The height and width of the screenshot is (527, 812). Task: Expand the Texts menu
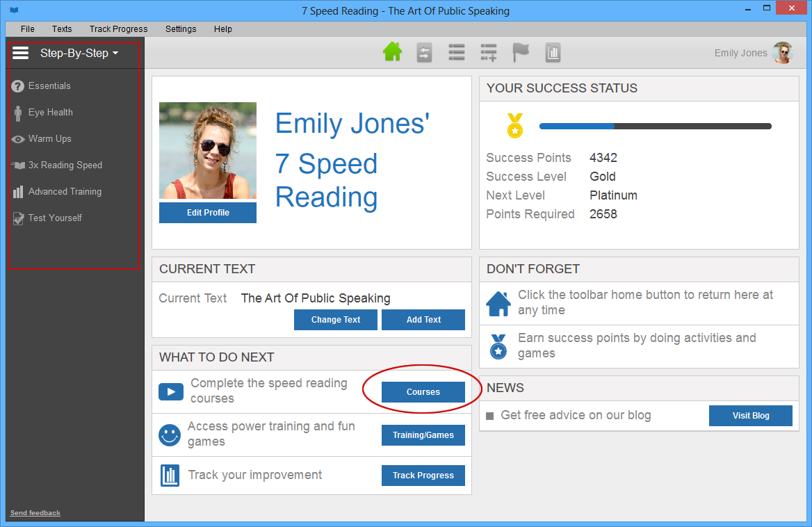(61, 29)
